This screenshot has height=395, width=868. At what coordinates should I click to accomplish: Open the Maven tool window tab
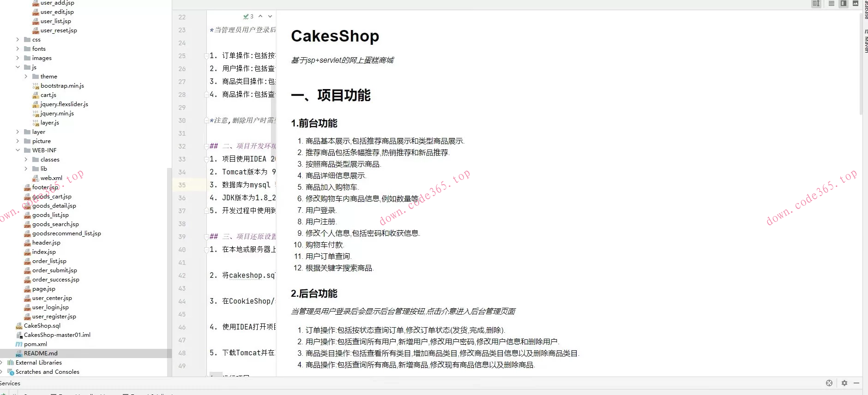click(x=865, y=41)
